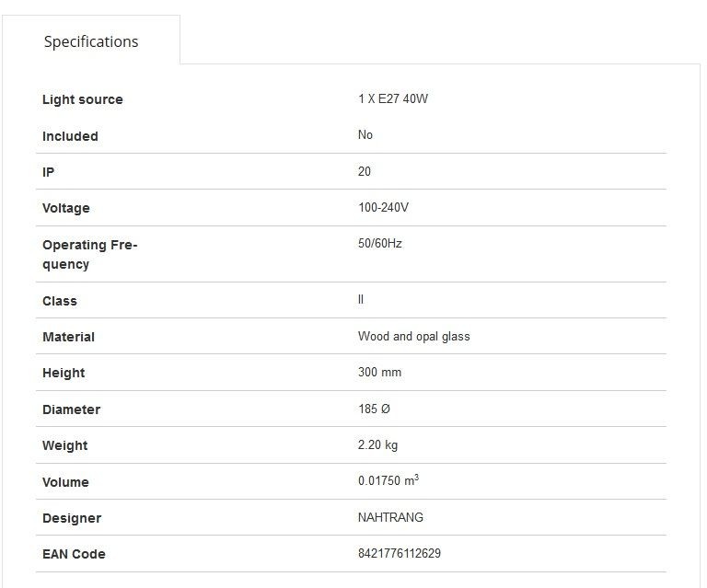
Task: Click the 2.20 kg weight value
Action: [x=377, y=445]
